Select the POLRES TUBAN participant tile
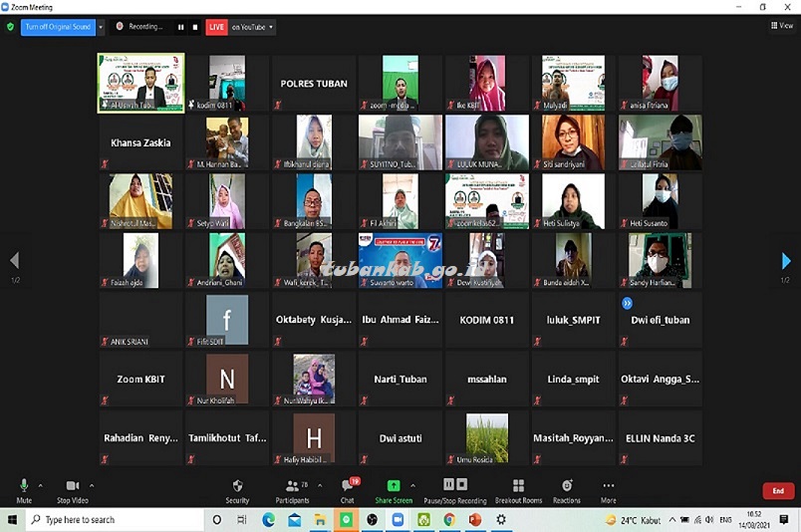The image size is (801, 532). [314, 84]
